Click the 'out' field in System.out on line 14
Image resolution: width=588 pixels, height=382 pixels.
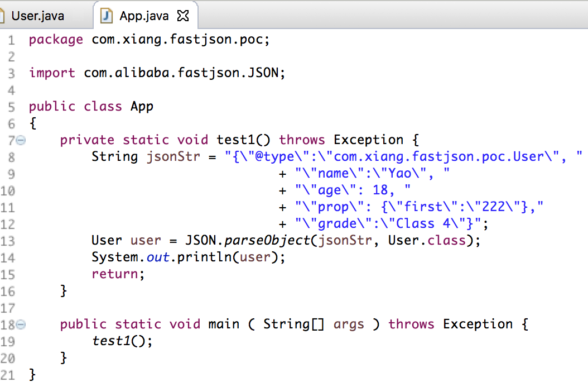click(158, 257)
